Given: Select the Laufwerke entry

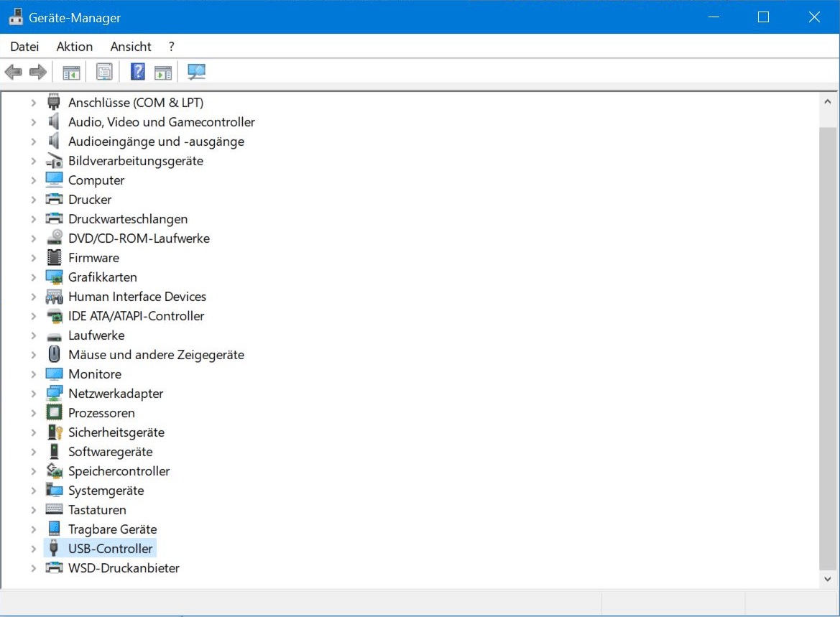Looking at the screenshot, I should click(96, 335).
